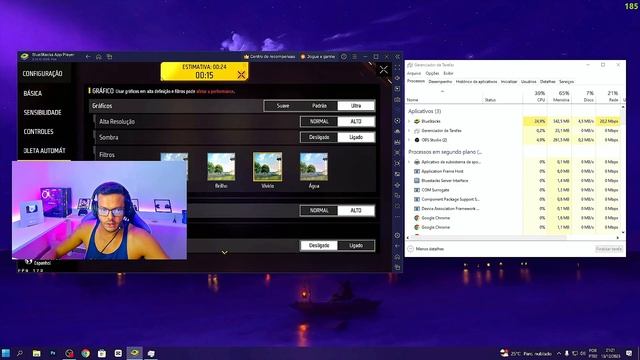Click down chevron below game settings list
The image size is (640, 360).
[x=224, y=253]
